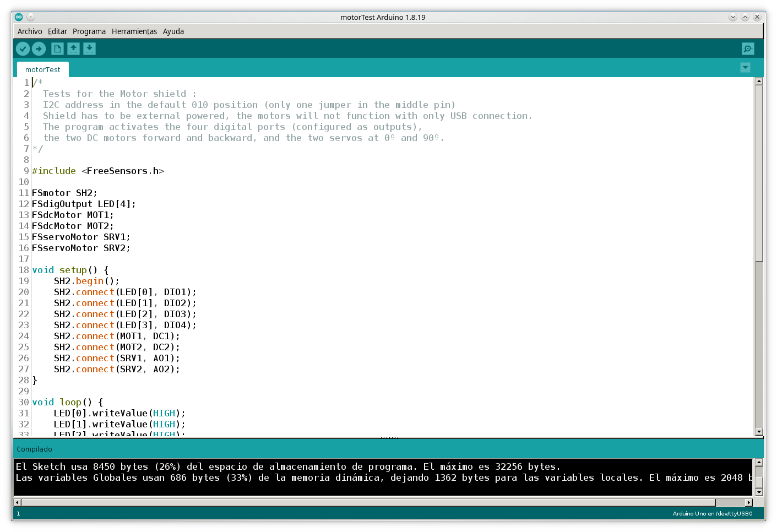Open a sketch with the up-arrow icon
The width and height of the screenshot is (777, 532).
click(x=73, y=49)
